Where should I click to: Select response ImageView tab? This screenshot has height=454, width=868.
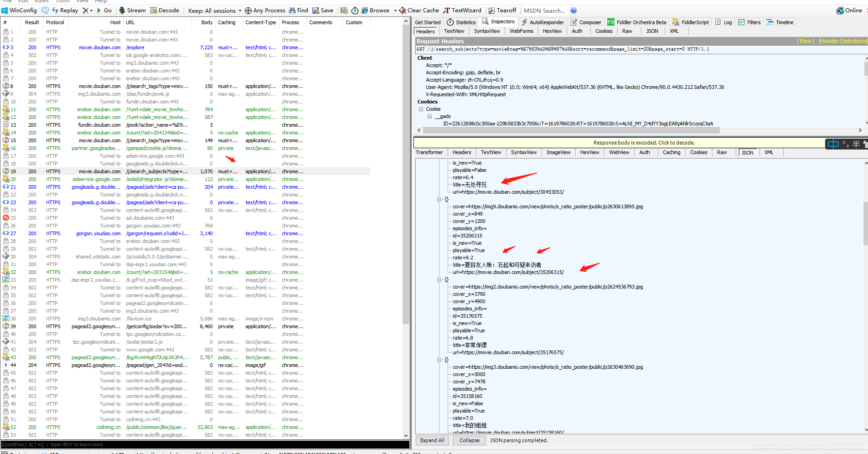point(558,153)
